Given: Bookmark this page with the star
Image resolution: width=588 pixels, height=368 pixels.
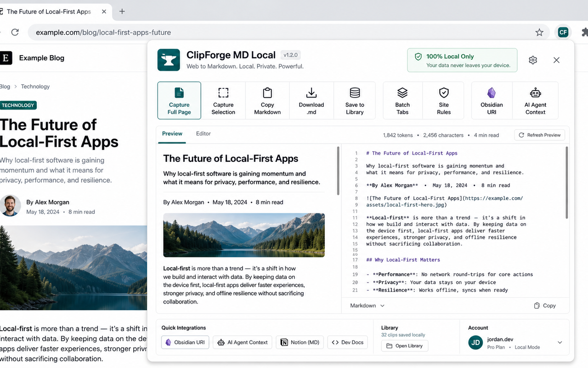Looking at the screenshot, I should tap(539, 32).
